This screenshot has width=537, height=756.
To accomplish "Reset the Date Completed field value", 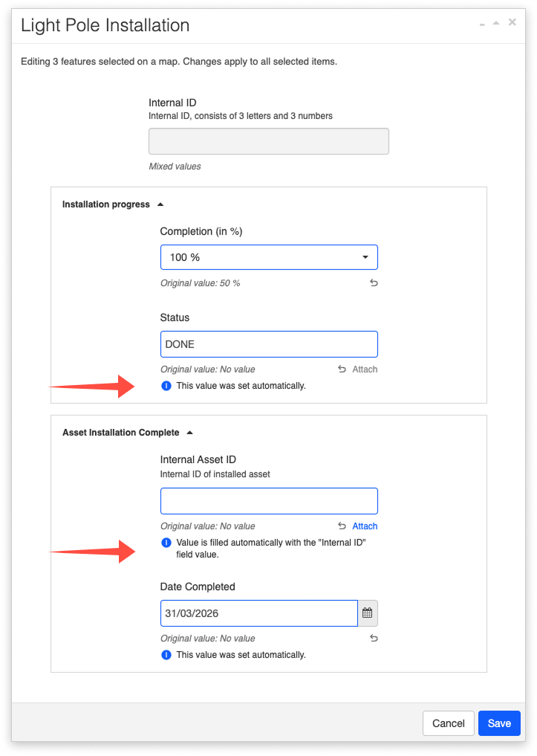I will (x=374, y=639).
